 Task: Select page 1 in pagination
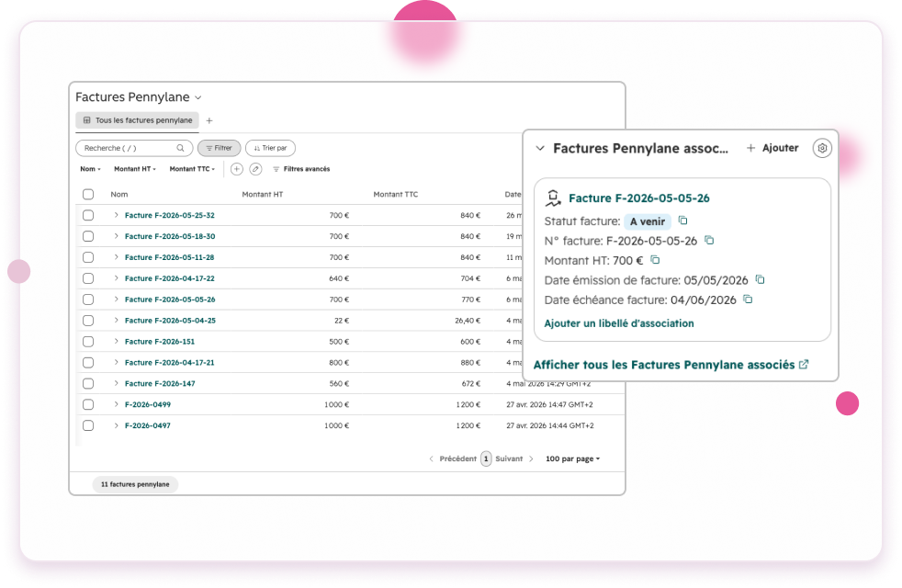486,458
